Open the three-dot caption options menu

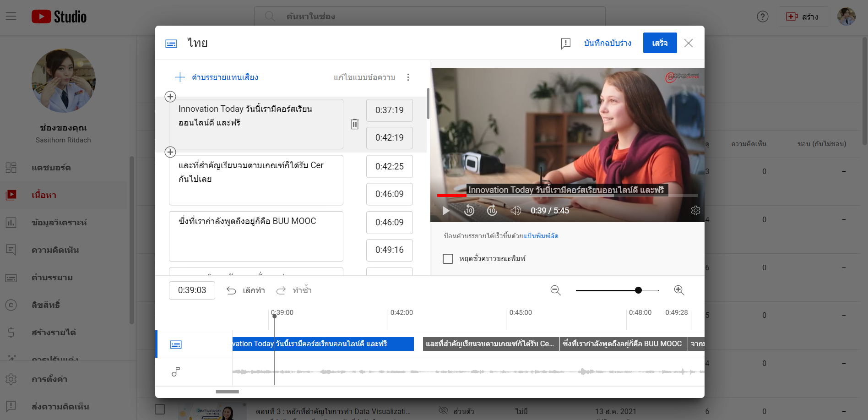point(408,77)
